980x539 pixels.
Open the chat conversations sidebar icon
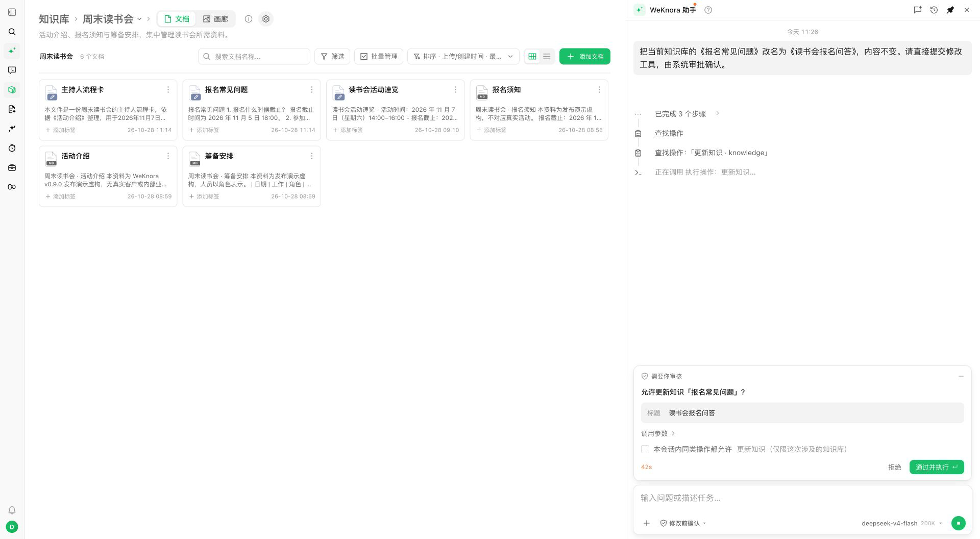click(x=12, y=70)
